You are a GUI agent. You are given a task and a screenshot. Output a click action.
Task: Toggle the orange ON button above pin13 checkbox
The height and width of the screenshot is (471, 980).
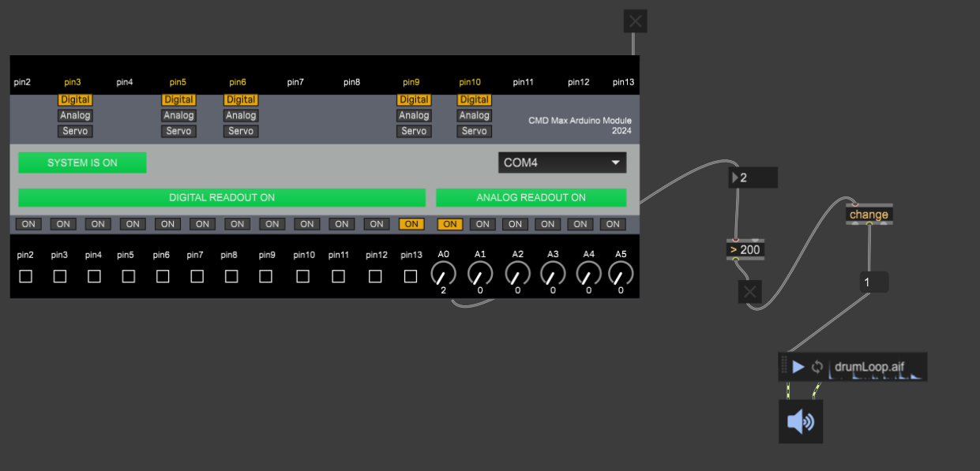[411, 224]
